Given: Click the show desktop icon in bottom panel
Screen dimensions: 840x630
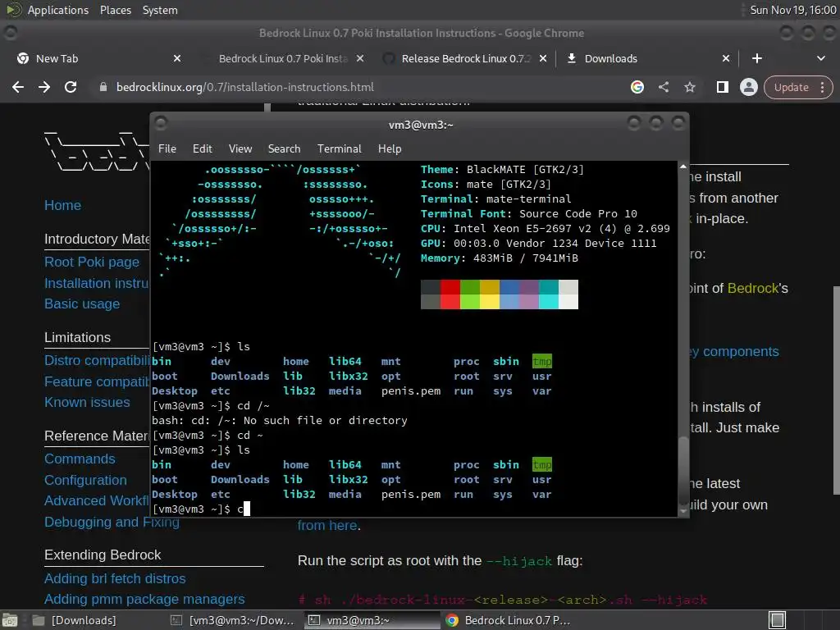Looking at the screenshot, I should [10, 620].
